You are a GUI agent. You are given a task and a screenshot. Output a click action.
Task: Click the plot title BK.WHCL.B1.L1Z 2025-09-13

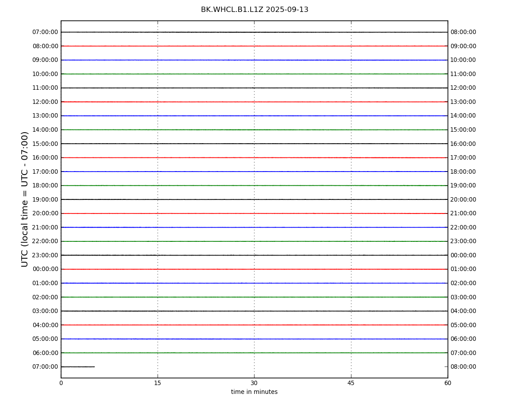point(254,10)
